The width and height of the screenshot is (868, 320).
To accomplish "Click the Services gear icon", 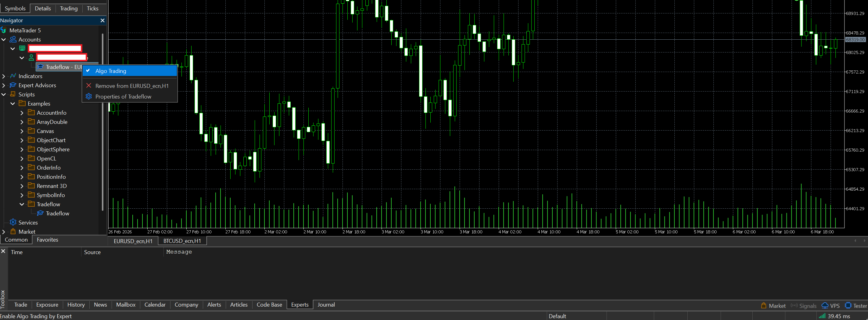I will 13,223.
